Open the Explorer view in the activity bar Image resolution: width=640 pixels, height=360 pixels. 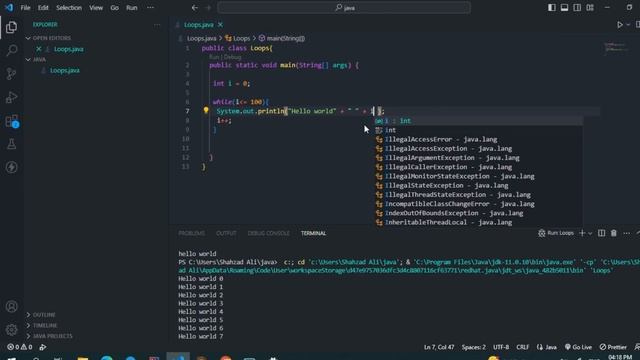(11, 27)
